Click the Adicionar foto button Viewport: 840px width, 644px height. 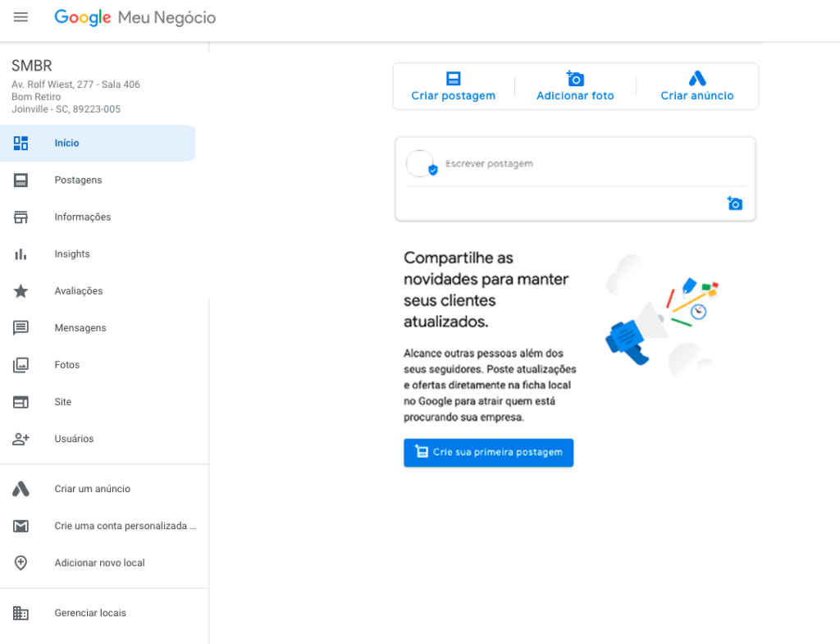tap(575, 86)
